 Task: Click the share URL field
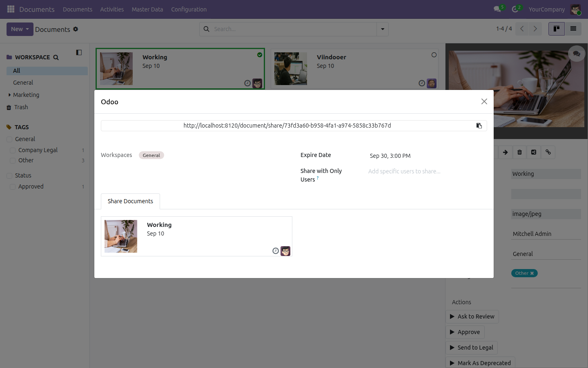(287, 126)
